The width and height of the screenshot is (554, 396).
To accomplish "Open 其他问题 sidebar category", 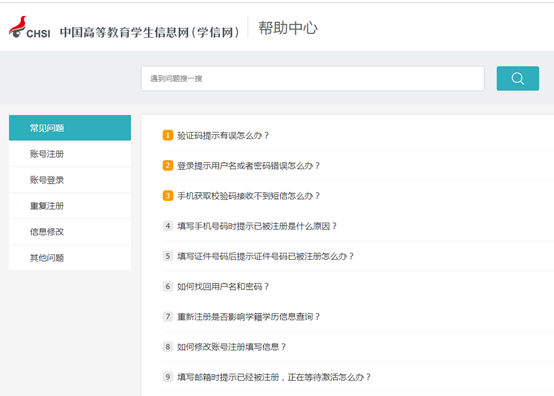I will pos(70,258).
